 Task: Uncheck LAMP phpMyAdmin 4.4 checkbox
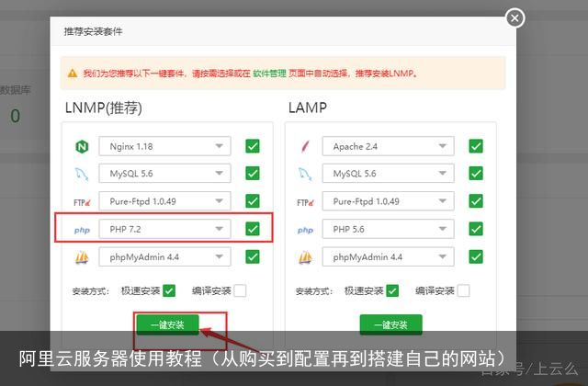[x=476, y=257]
